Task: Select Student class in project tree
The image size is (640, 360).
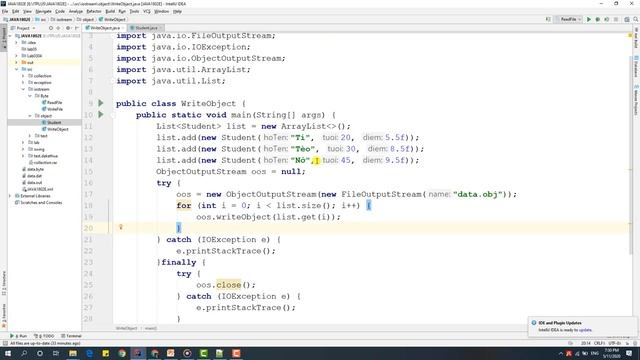Action: point(51,122)
